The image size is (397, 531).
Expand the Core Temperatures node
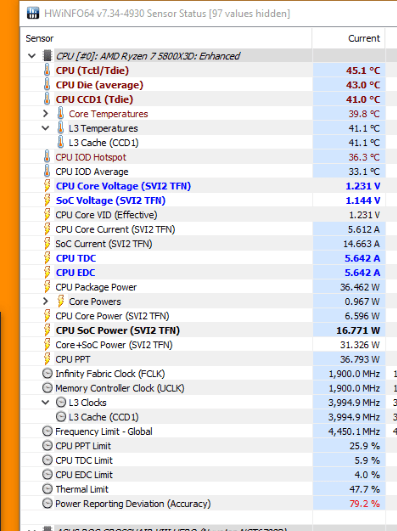45,114
